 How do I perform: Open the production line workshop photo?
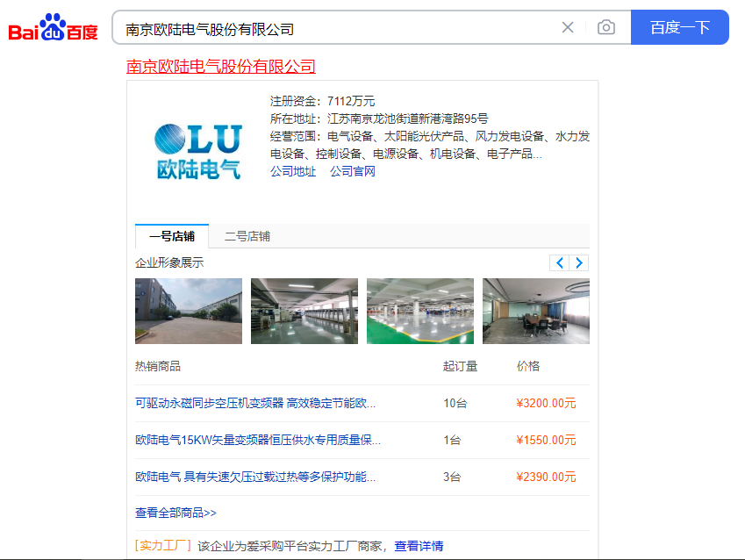point(304,311)
